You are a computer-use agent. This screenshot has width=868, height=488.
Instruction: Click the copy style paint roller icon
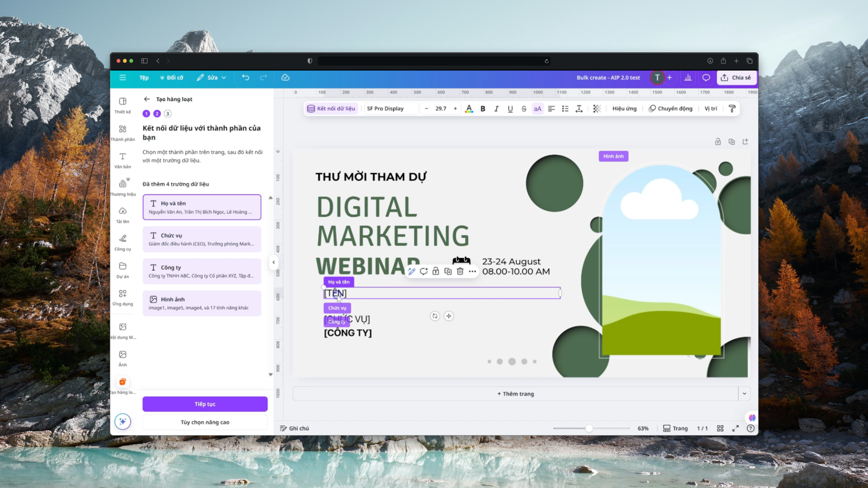pos(732,108)
